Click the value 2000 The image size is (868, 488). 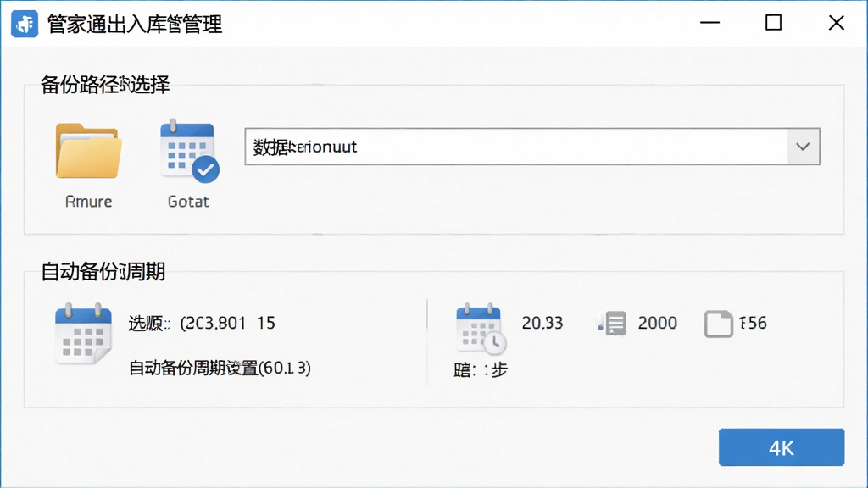[657, 323]
